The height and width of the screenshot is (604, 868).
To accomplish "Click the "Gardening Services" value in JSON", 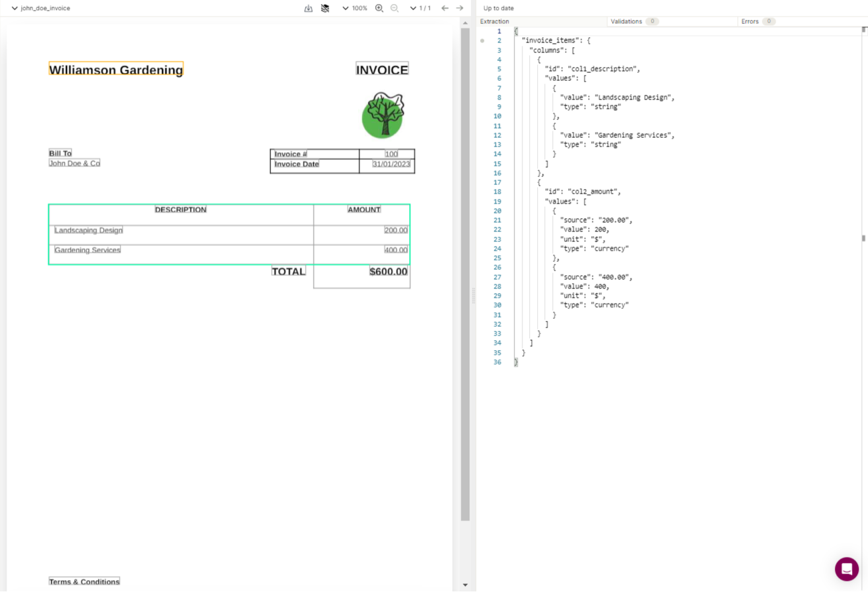I will point(633,135).
